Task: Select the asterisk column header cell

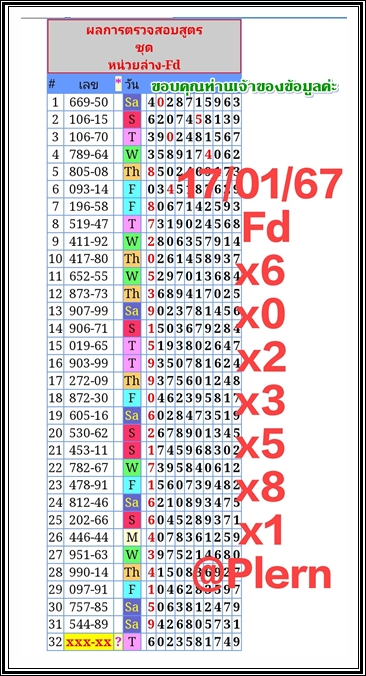Action: [118, 85]
